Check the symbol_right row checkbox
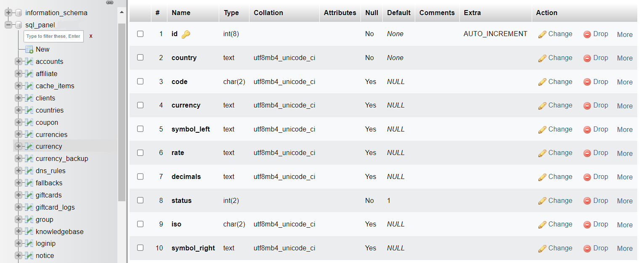The height and width of the screenshot is (263, 644). pos(140,248)
